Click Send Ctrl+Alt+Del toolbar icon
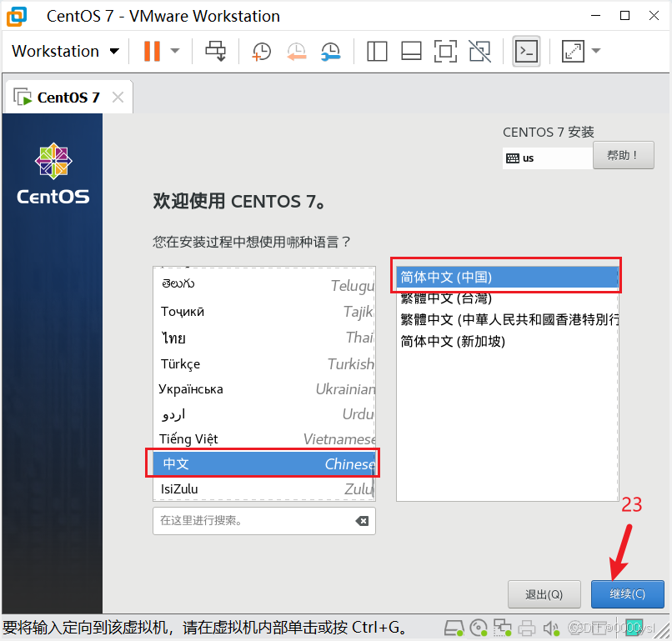This screenshot has width=672, height=641. (215, 51)
